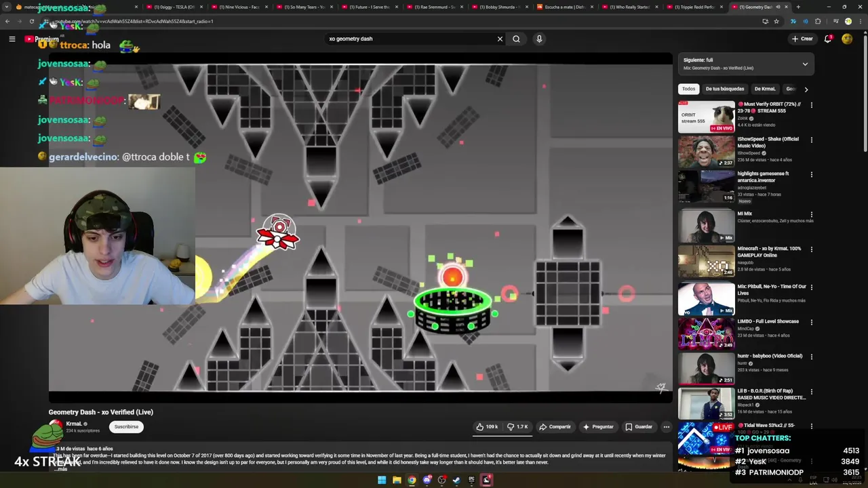Open options for 'Mix: Pitbull, Ne-Yo' entry
868x488 pixels.
[x=811, y=287]
